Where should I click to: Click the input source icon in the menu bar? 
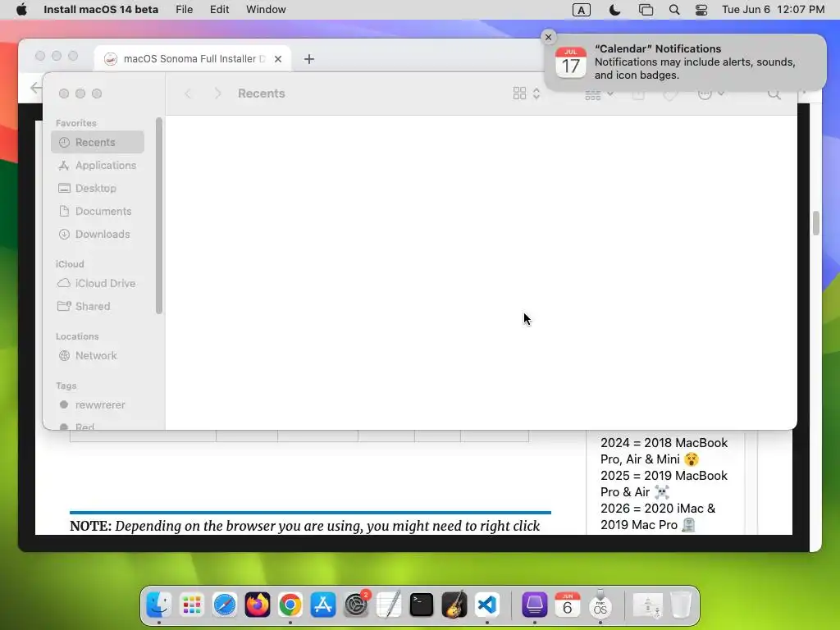582,10
